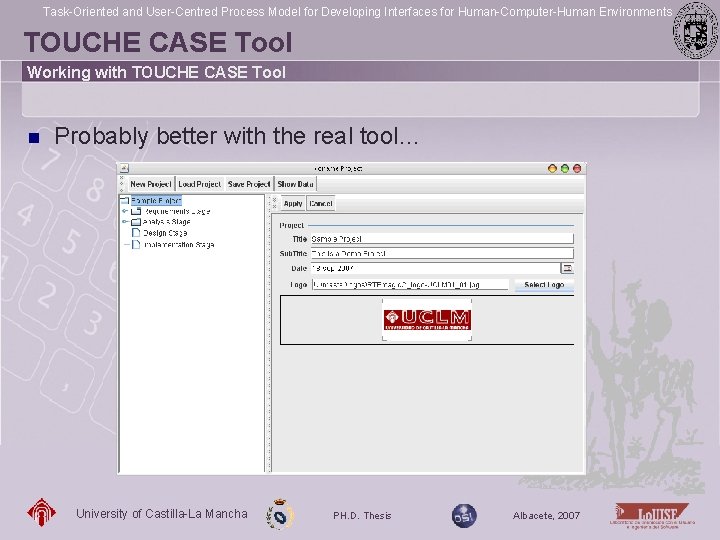Click the 'University of Castilla-La Mancha' footer text
Viewport: 720px width, 540px height.
tap(162, 514)
